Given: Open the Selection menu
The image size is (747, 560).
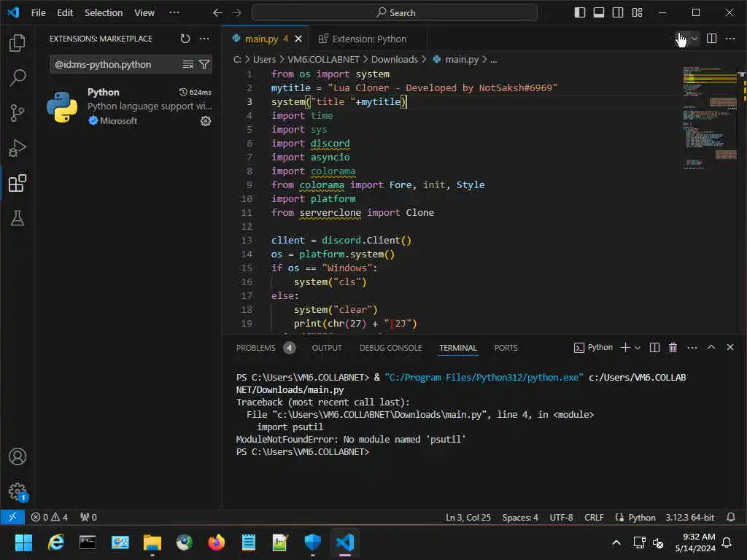Looking at the screenshot, I should 104,13.
